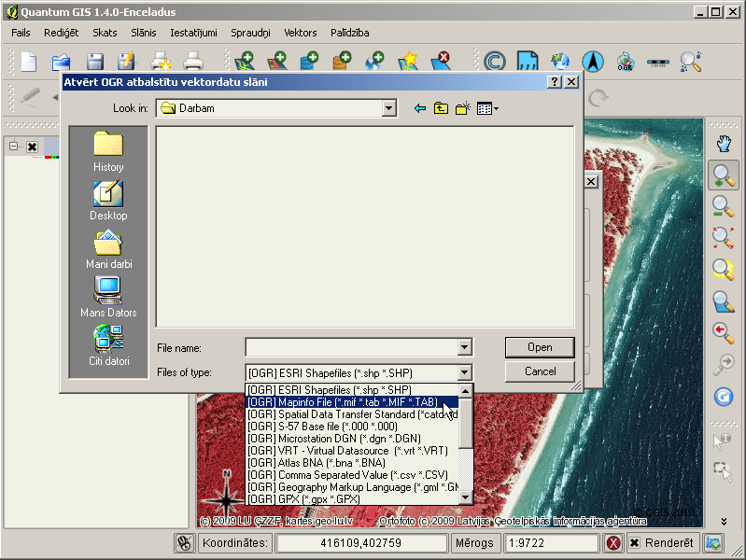Click the North Arrow plugin icon
The width and height of the screenshot is (746, 560).
(x=593, y=62)
